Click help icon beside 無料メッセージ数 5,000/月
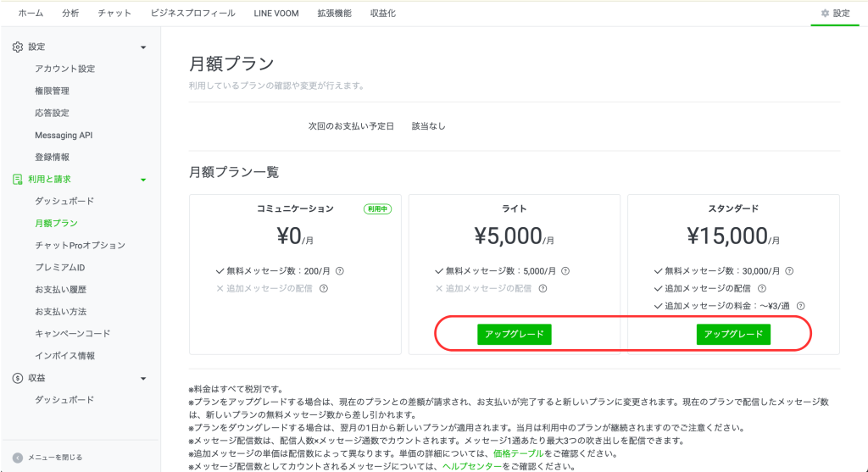 click(565, 271)
